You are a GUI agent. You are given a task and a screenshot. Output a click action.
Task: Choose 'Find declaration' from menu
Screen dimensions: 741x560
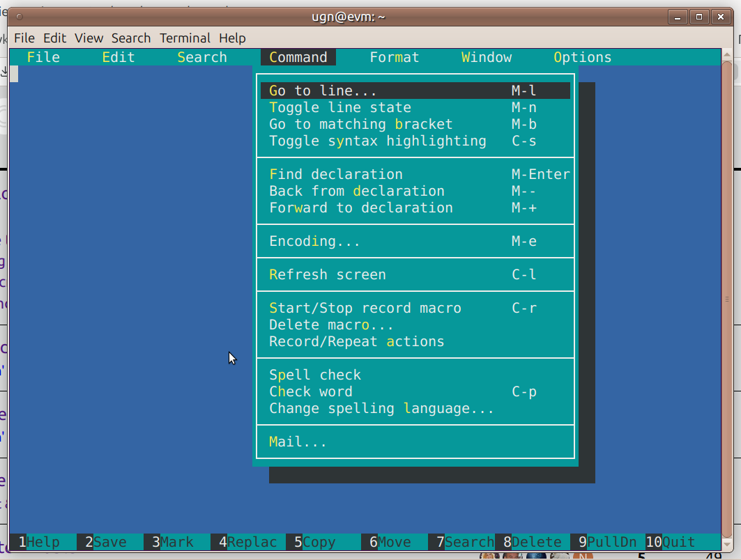336,175
